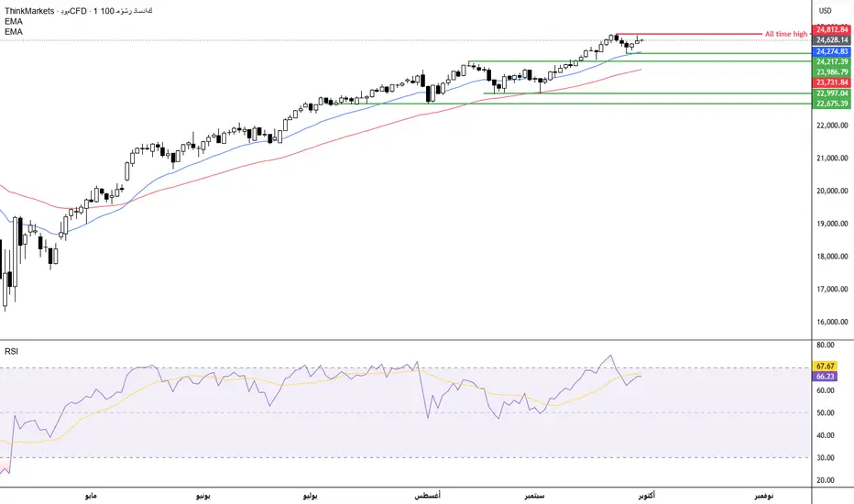
Task: Click the ThinkMarkets CFD 100 chart title
Action: (x=79, y=11)
